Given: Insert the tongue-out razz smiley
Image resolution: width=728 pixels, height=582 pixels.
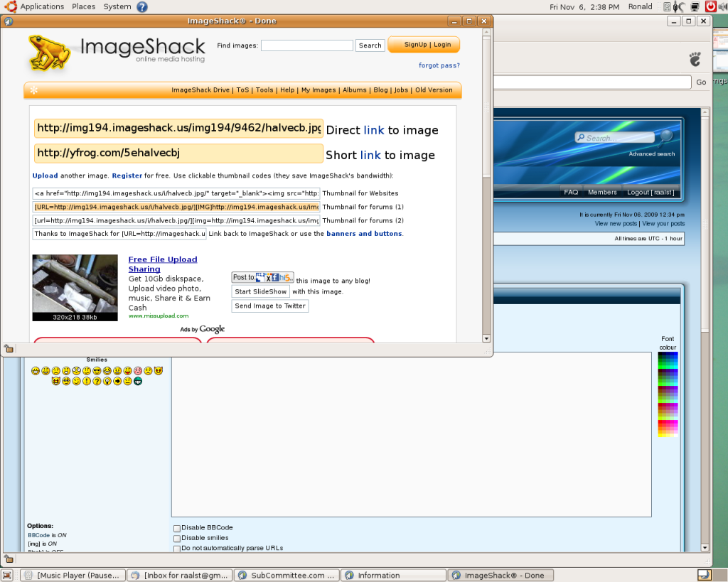Looking at the screenshot, I should (x=128, y=371).
